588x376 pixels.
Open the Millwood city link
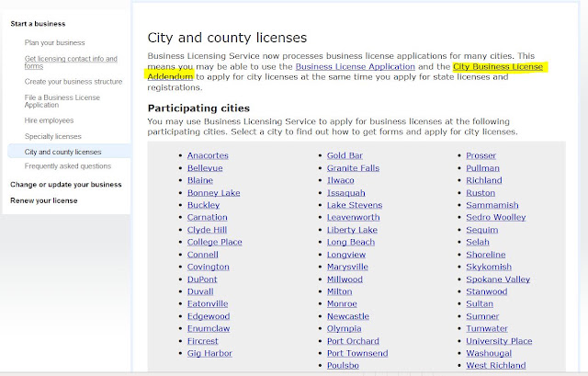[x=345, y=279]
